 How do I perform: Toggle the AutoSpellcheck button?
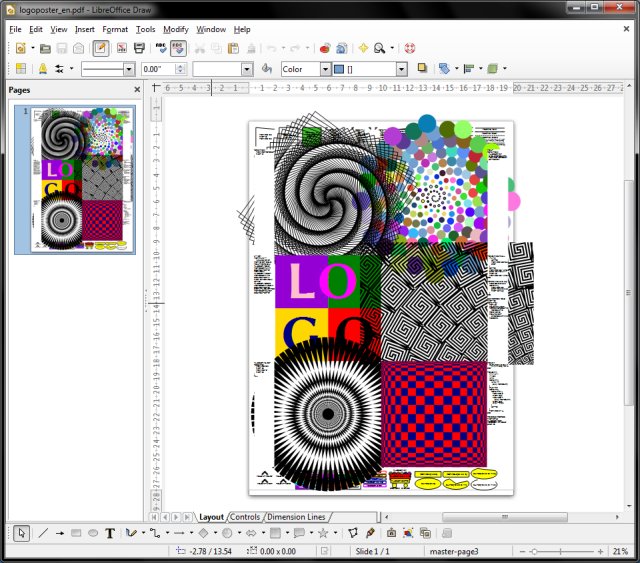point(178,48)
